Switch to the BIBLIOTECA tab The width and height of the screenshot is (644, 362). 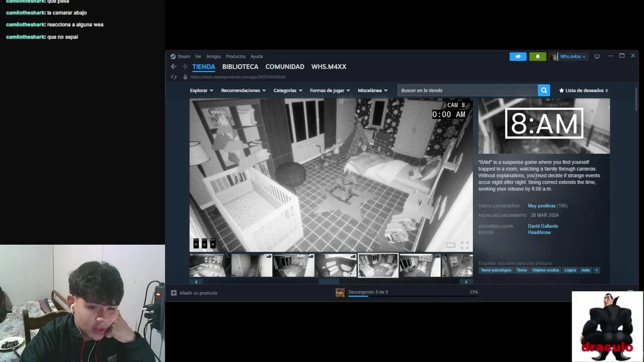click(240, 66)
